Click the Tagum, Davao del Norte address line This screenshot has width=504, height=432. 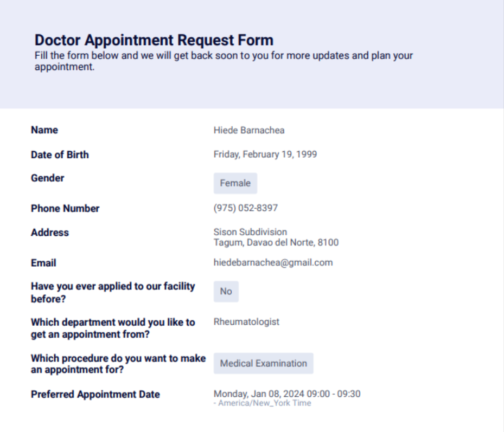[276, 242]
